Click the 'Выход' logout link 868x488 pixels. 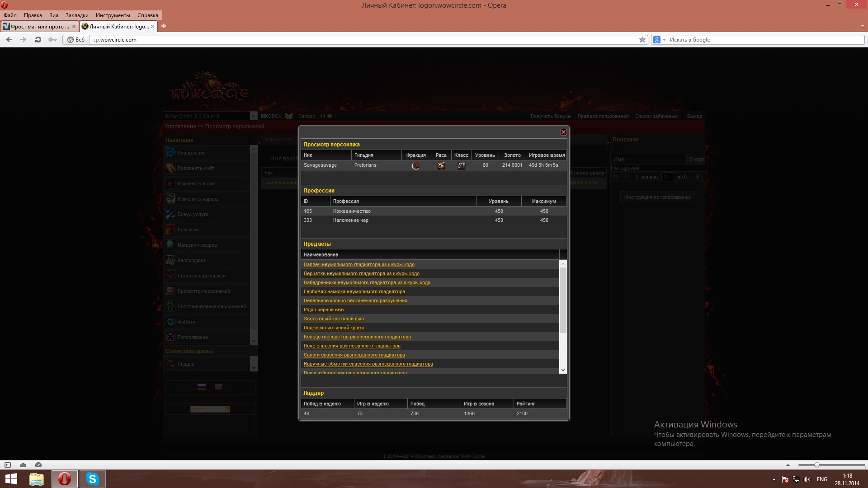click(694, 117)
